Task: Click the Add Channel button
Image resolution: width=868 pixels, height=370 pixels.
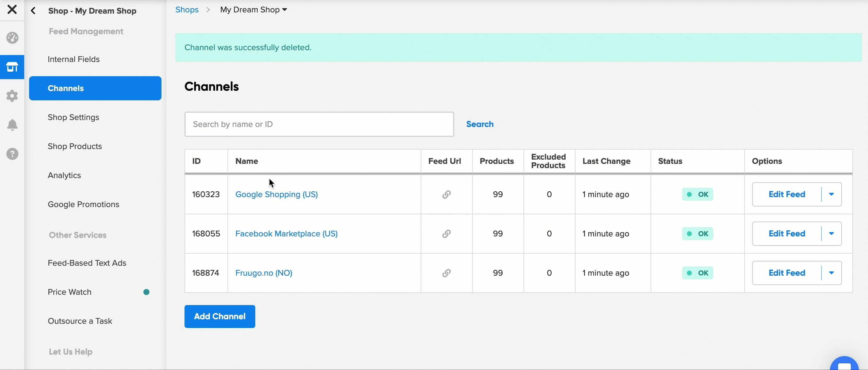Action: tap(220, 316)
